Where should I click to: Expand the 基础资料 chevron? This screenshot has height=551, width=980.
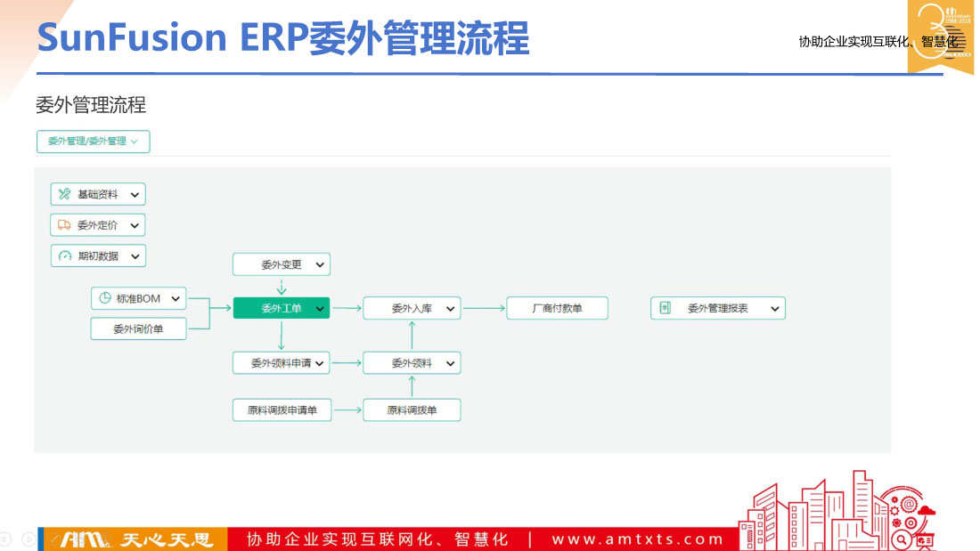click(x=135, y=194)
